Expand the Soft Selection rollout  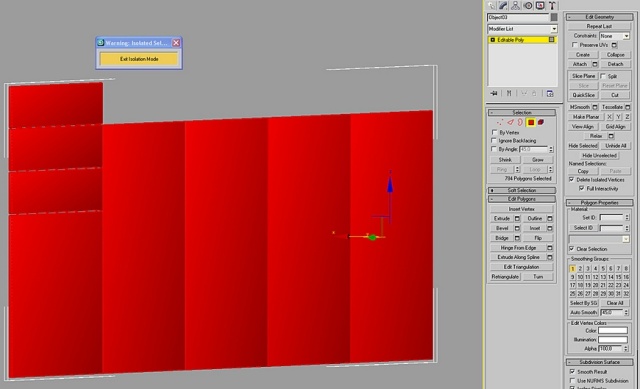click(x=522, y=190)
